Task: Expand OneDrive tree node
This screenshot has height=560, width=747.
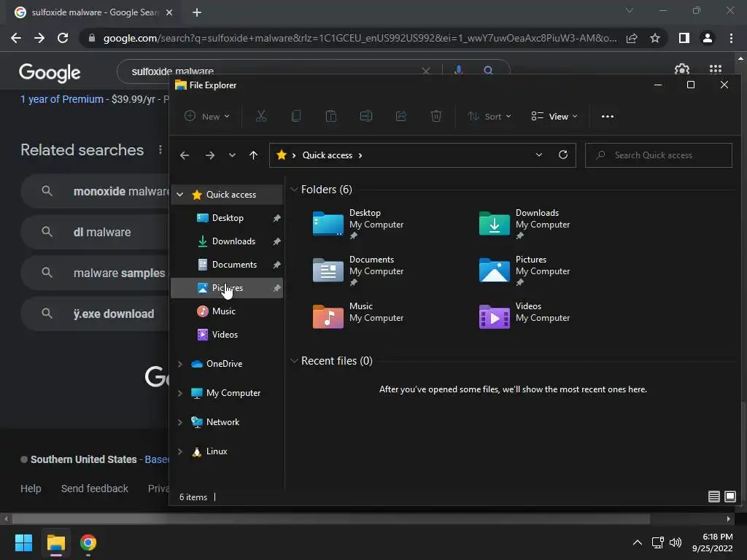Action: [180, 364]
